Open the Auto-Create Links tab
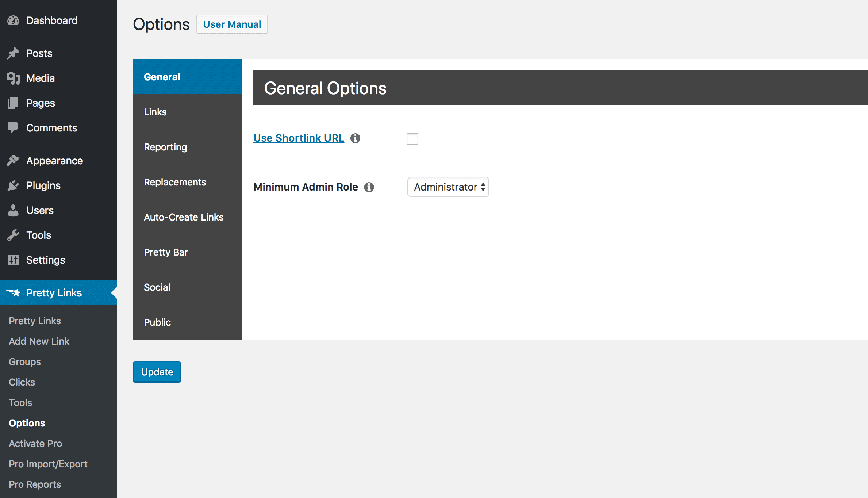Image resolution: width=868 pixels, height=498 pixels. (x=184, y=217)
